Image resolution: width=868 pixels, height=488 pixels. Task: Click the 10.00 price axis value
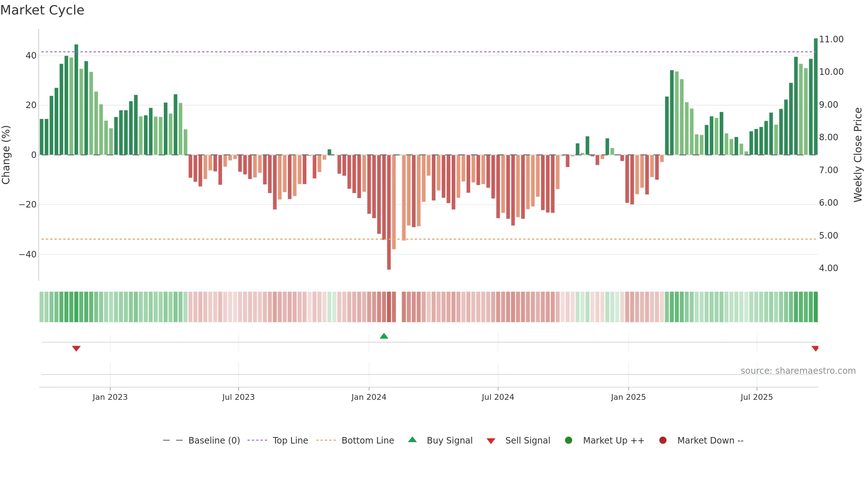click(x=831, y=72)
